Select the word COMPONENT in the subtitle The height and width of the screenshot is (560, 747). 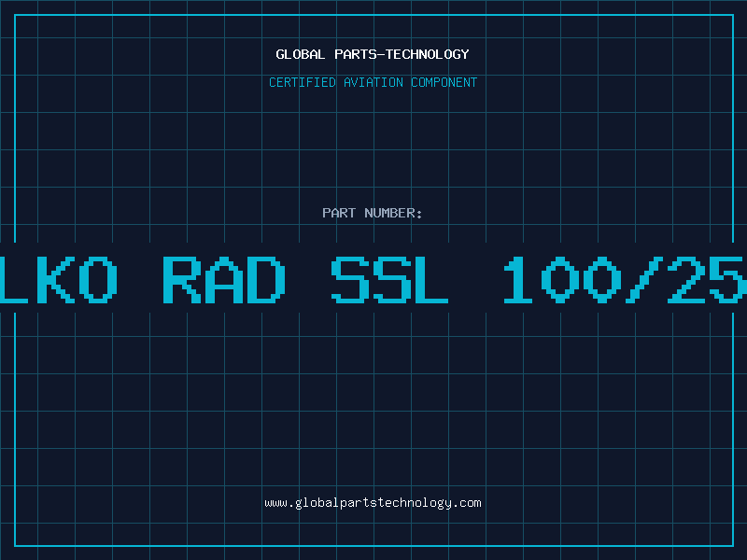pos(444,82)
